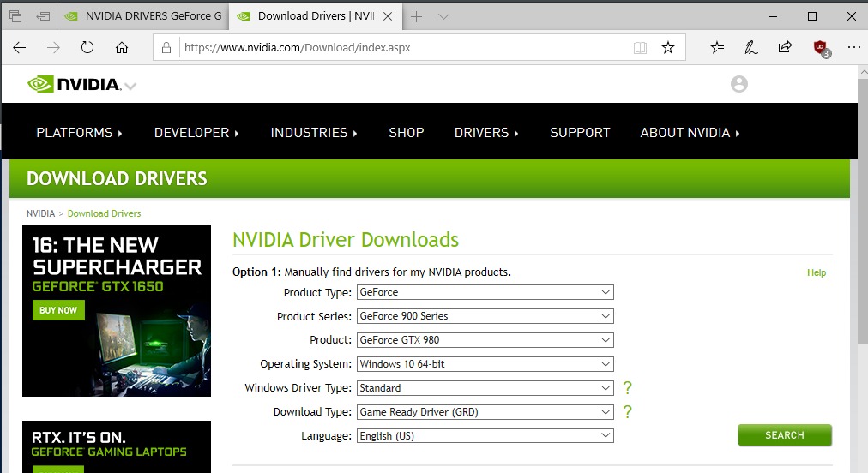Go to browser home page icon
This screenshot has width=868, height=473.
coord(122,48)
